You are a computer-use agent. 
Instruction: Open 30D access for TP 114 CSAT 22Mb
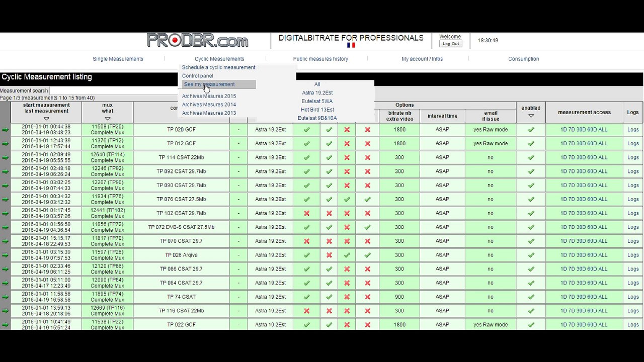click(x=582, y=157)
